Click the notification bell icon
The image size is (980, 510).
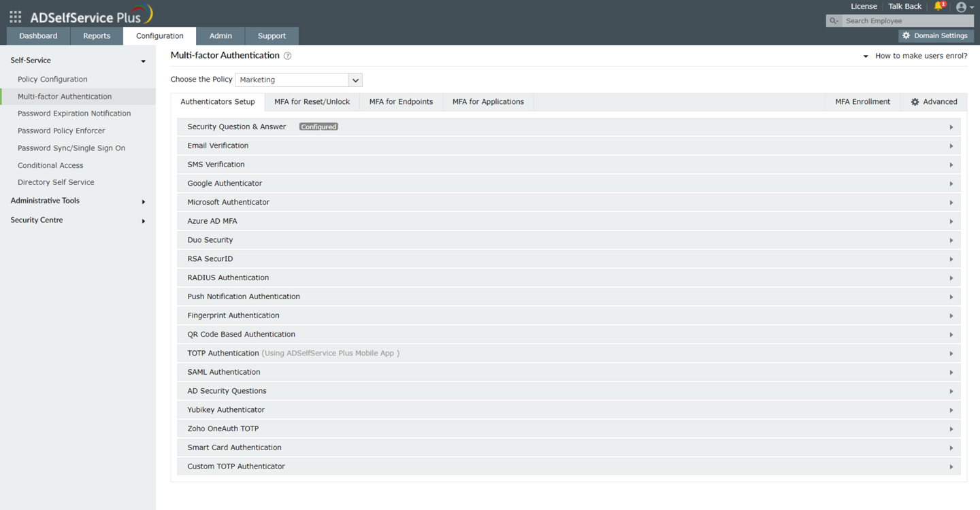[x=939, y=6]
